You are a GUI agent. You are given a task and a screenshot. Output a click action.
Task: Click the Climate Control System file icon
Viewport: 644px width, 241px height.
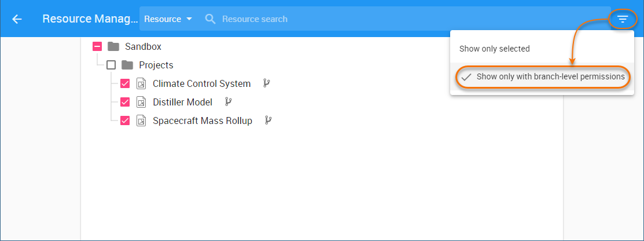click(141, 83)
